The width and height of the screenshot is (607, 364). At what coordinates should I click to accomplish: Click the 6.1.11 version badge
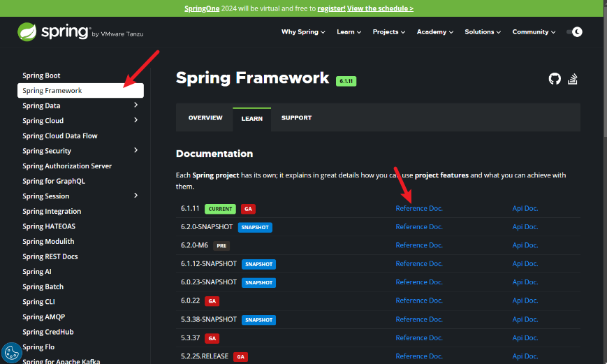pyautogui.click(x=346, y=81)
